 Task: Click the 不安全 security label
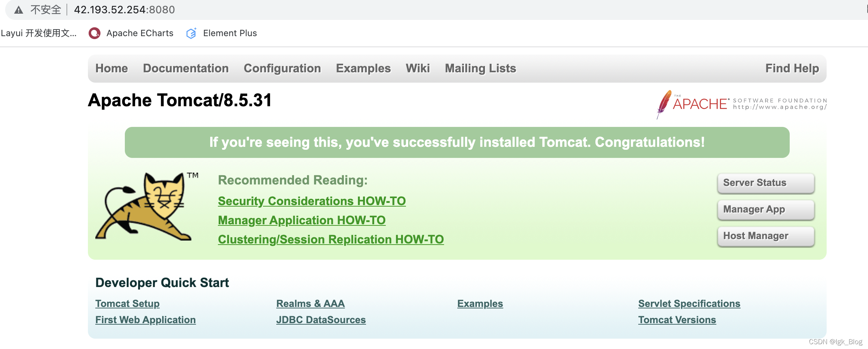(46, 10)
